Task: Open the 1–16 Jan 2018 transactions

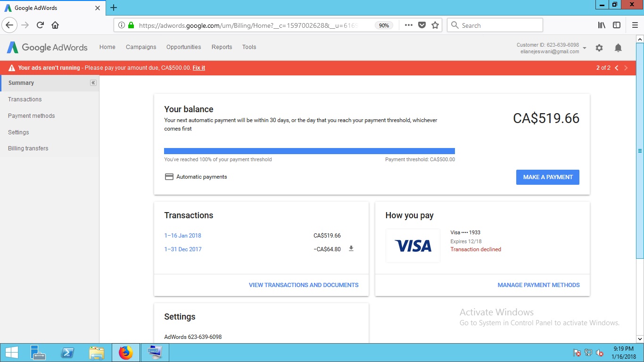Action: (183, 236)
